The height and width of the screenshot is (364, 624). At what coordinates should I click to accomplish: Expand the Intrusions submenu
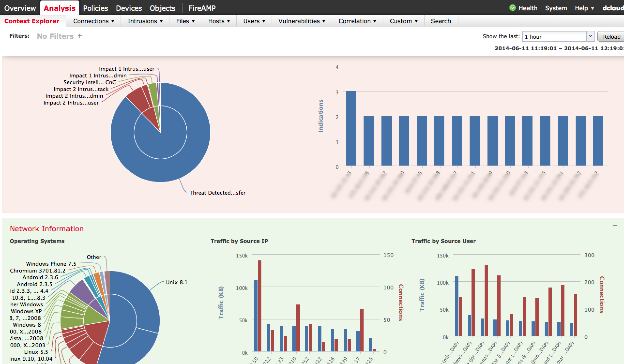point(145,21)
